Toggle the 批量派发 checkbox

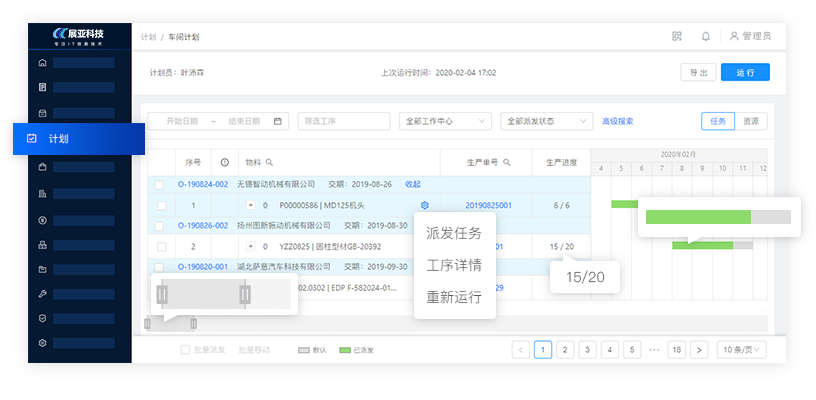185,350
